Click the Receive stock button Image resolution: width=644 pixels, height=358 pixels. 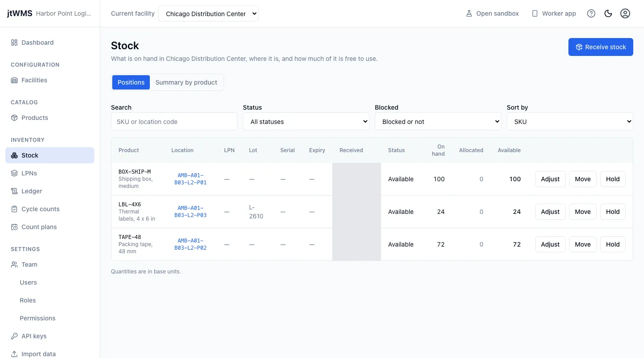[x=601, y=47]
